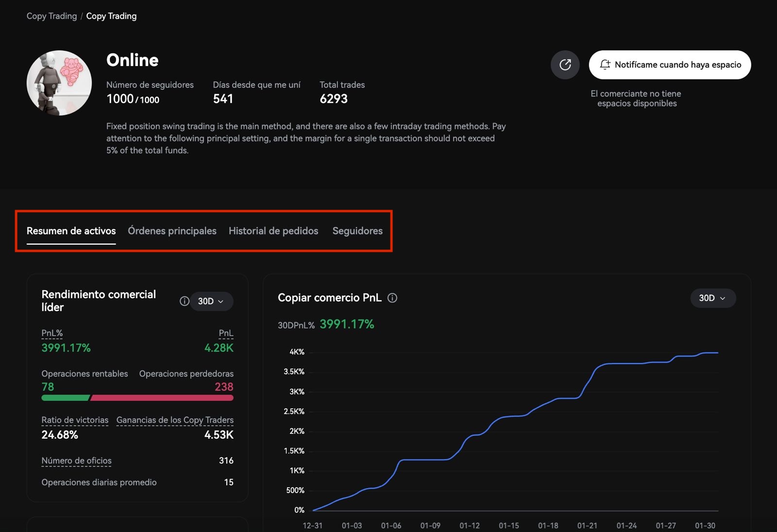
Task: Open 30D dropdown in Rendimiento comercial líder
Action: (x=211, y=301)
